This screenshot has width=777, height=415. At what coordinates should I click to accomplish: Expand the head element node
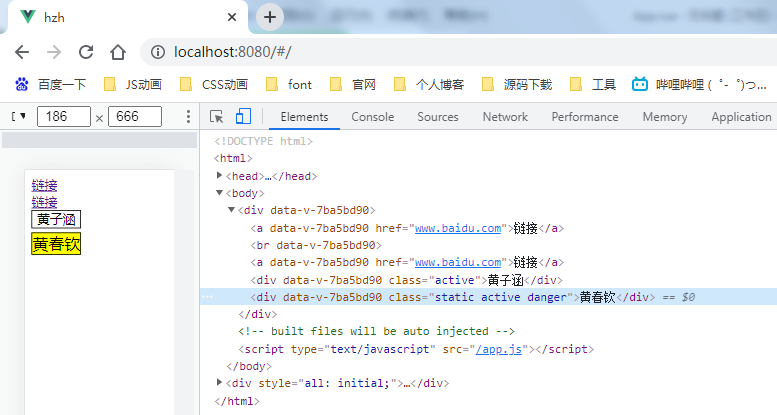(x=220, y=176)
